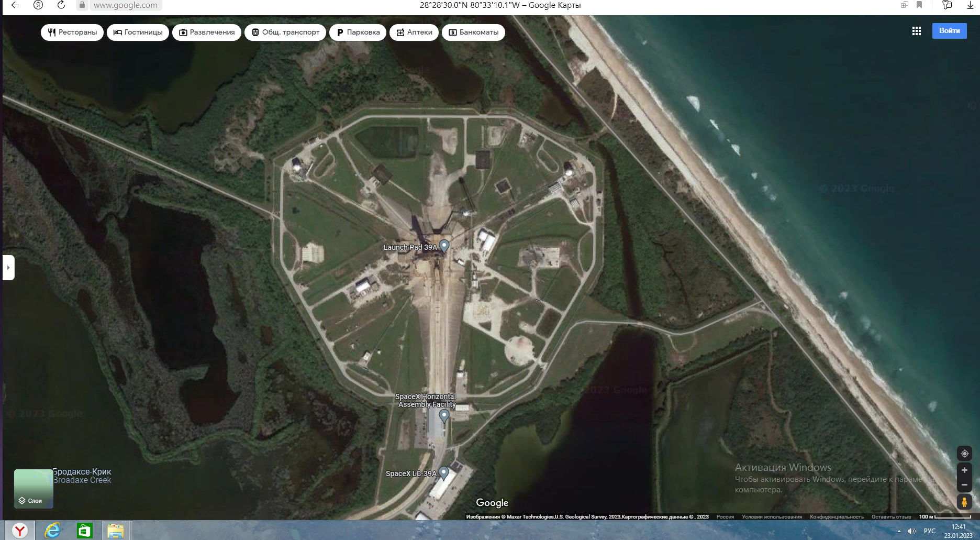980x540 pixels.
Task: Show Общ. транспорт transit stops
Action: (x=285, y=32)
